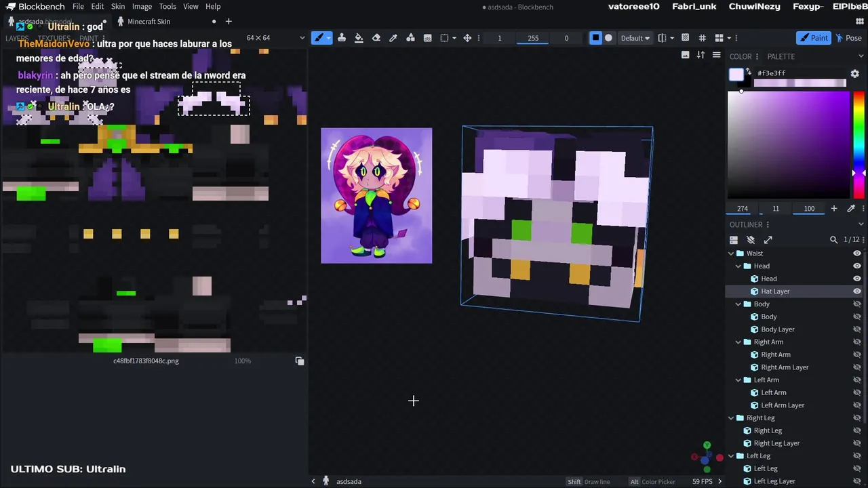Open the File menu
868x488 pixels.
pos(78,6)
